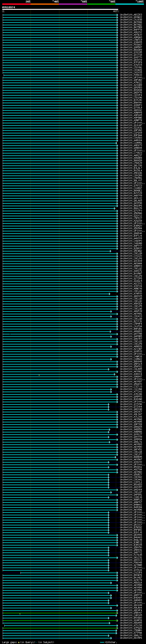146x644 pixels.
Task: Click the UniRef100_Q4Y7H8 label
Action: (131, 334)
